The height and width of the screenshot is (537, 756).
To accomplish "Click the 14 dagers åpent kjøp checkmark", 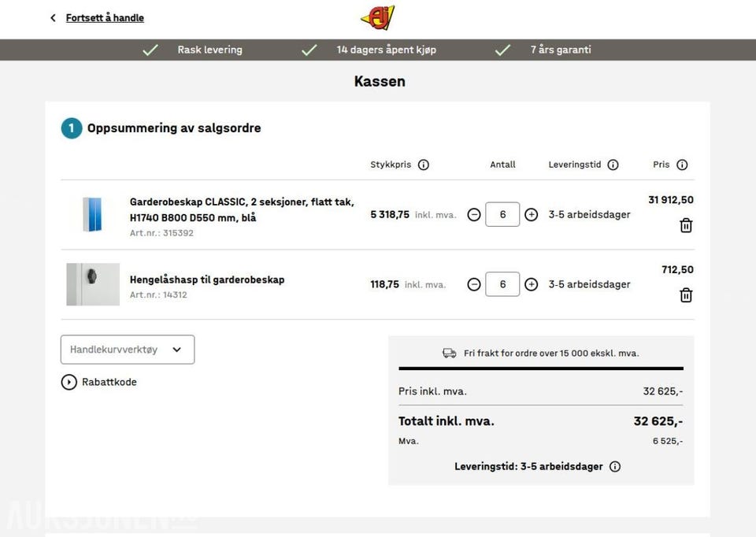I will coord(309,50).
